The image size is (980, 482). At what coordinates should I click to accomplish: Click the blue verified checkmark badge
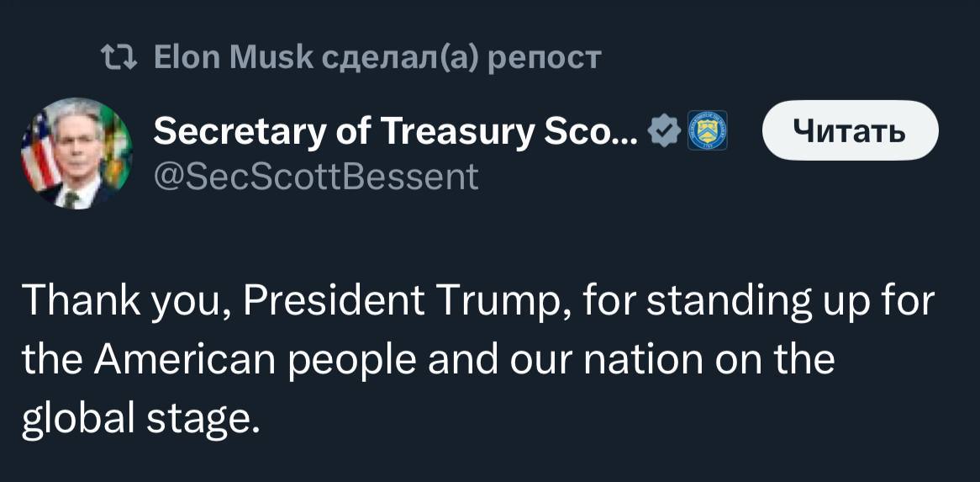[663, 131]
